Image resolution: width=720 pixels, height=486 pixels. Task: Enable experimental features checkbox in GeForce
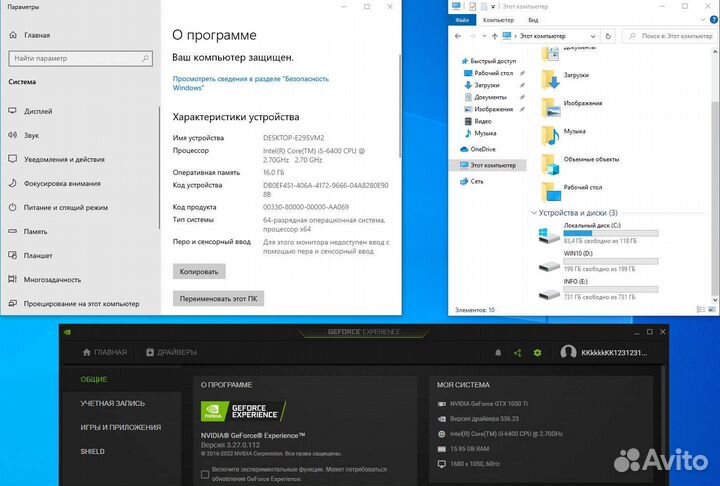point(205,474)
